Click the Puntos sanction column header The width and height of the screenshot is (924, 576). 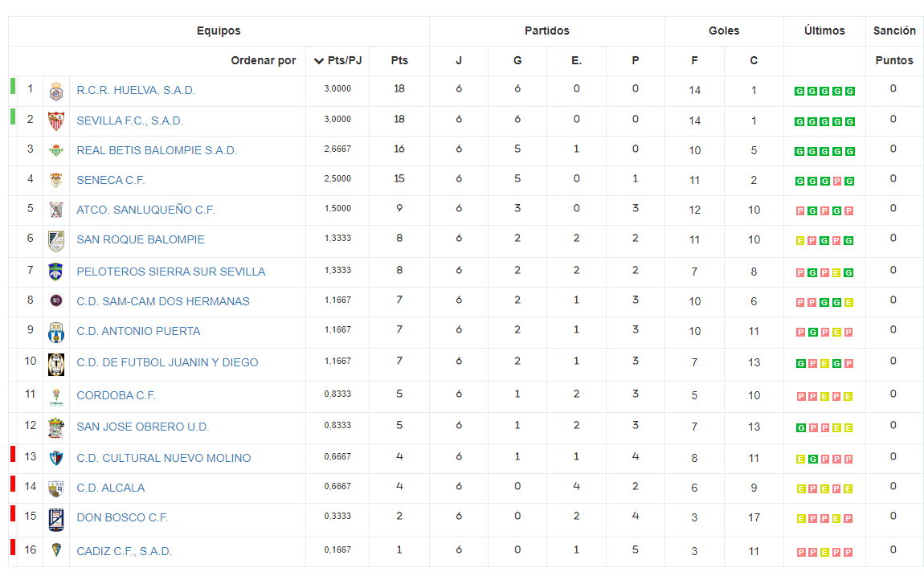894,61
